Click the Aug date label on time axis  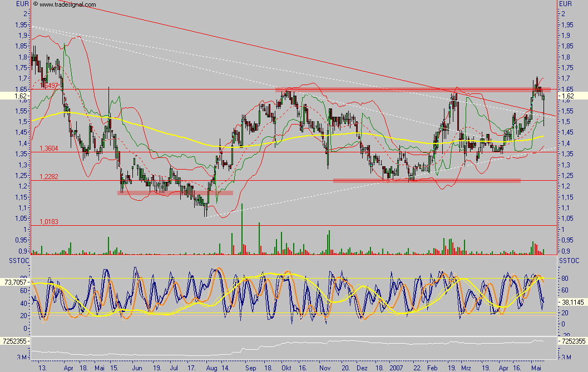point(211,368)
